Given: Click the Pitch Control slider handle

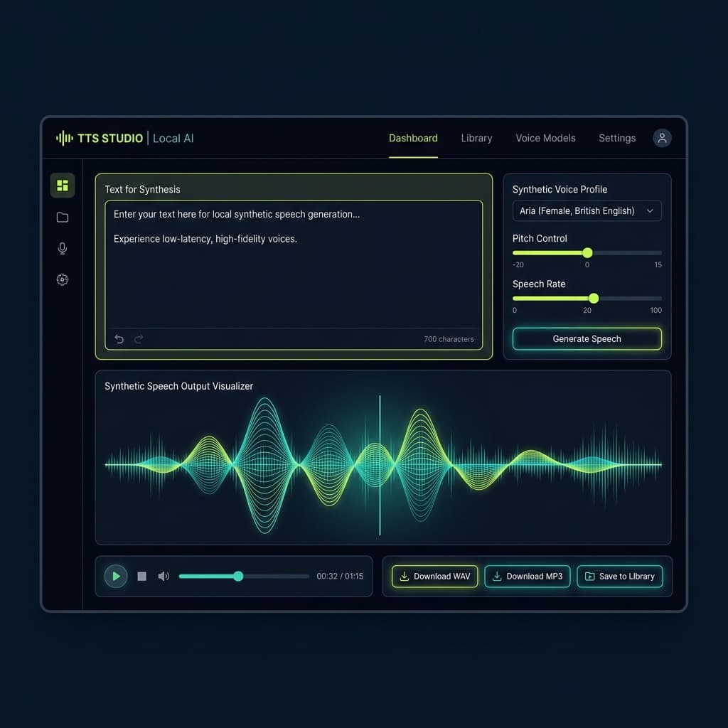Looking at the screenshot, I should click(587, 252).
